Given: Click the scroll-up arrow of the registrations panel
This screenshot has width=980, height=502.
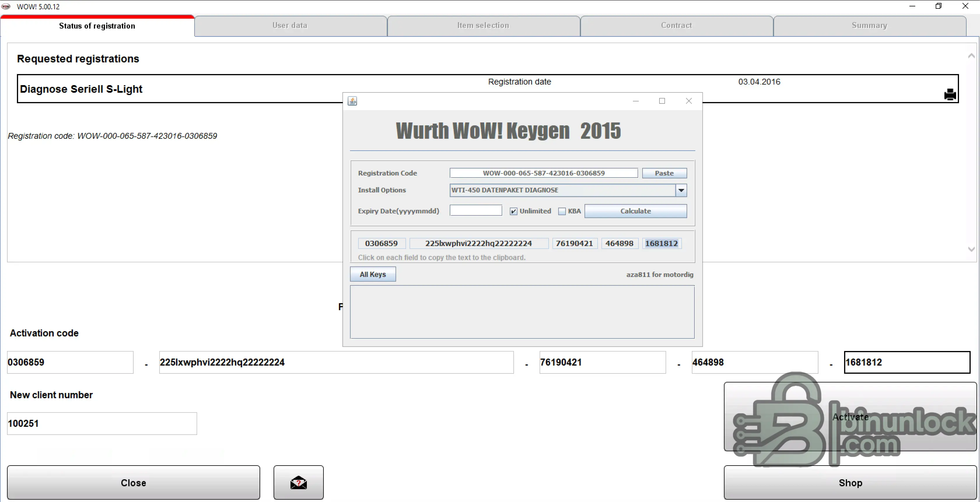Looking at the screenshot, I should [x=971, y=56].
